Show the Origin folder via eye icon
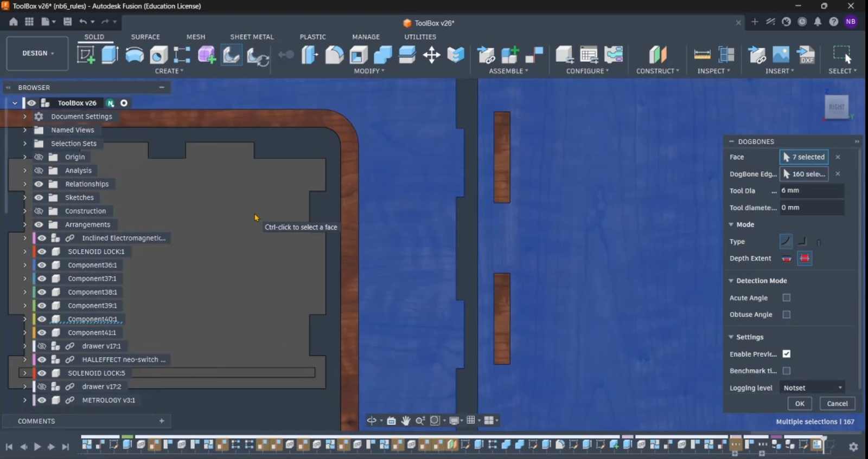Viewport: 868px width, 459px height. pyautogui.click(x=39, y=157)
